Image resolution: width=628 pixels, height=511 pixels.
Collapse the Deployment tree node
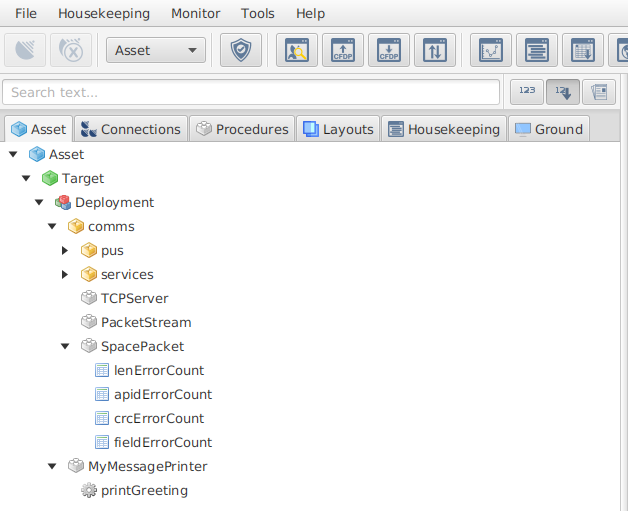(39, 202)
